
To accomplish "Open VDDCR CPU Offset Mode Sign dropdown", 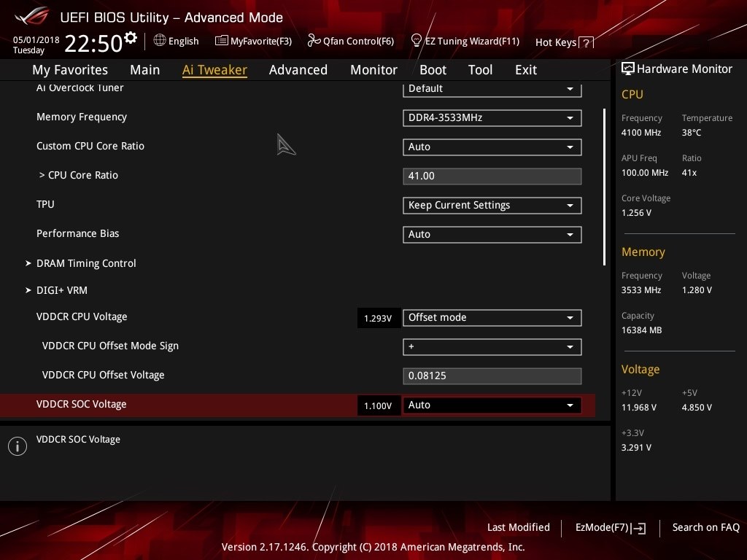I will click(492, 346).
